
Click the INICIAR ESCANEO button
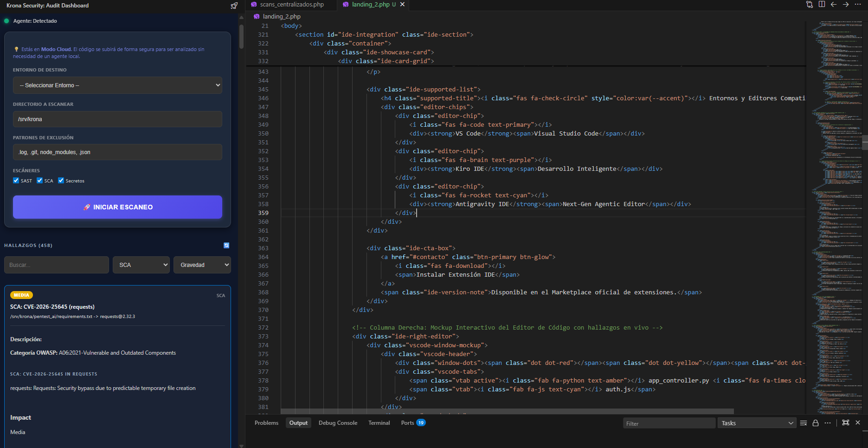tap(117, 207)
